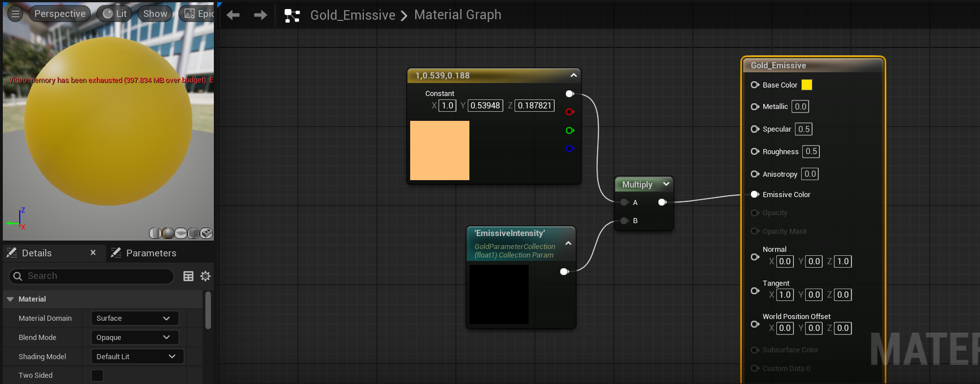The image size is (980, 384).
Task: Click the Constant Y value 0.53948
Action: [x=485, y=106]
